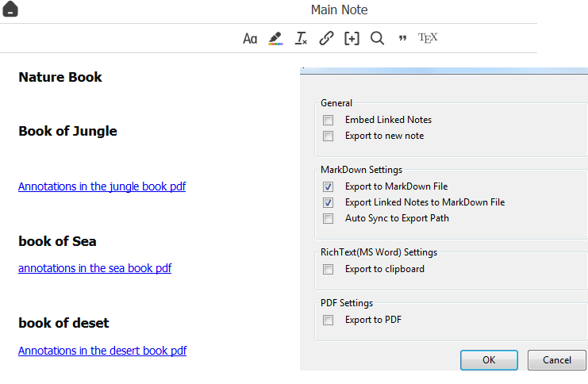This screenshot has height=384, width=588.
Task: Select the highlighter color tool
Action: point(275,38)
